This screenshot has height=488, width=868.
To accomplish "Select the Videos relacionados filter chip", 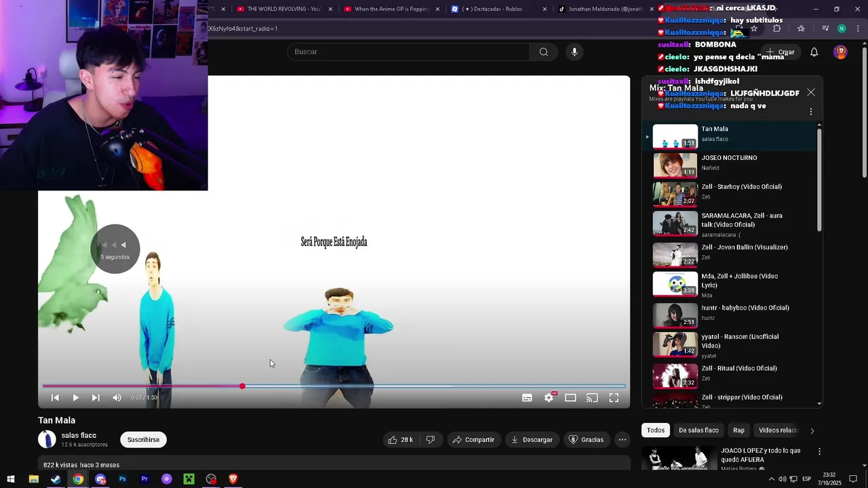I will [778, 430].
